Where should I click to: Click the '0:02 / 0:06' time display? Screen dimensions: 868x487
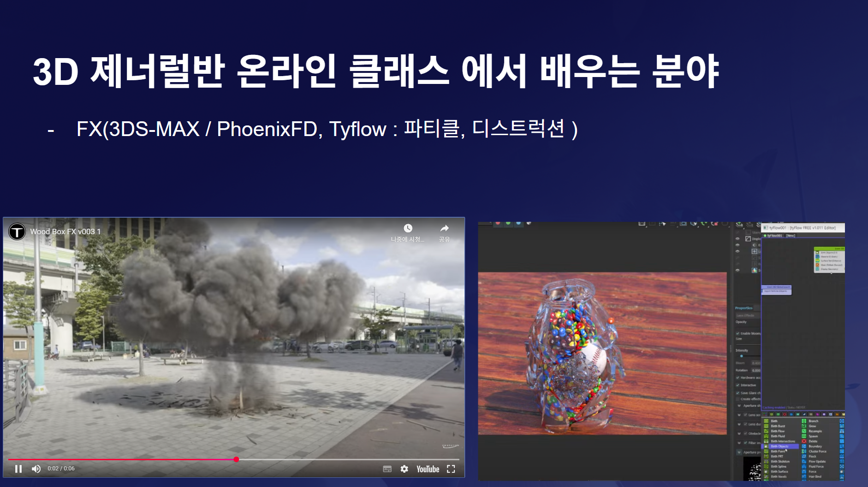coord(61,469)
